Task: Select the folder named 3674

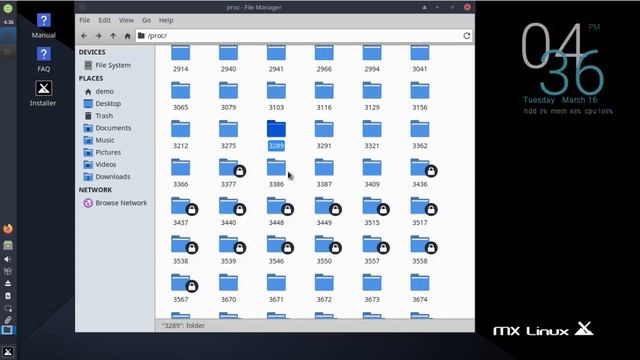Action: [420, 287]
